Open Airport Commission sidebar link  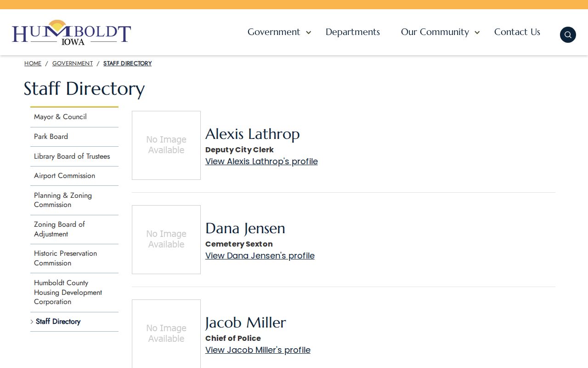[x=74, y=176]
